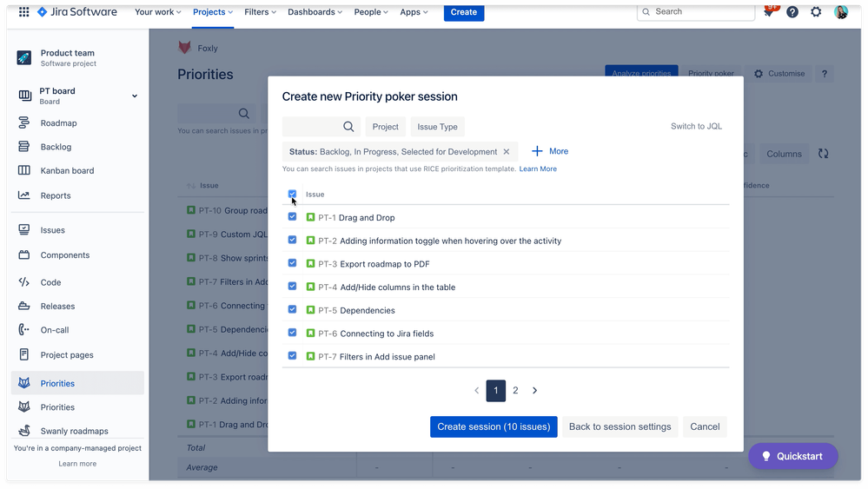Open the Project filter dropdown
This screenshot has width=868, height=489.
(385, 127)
